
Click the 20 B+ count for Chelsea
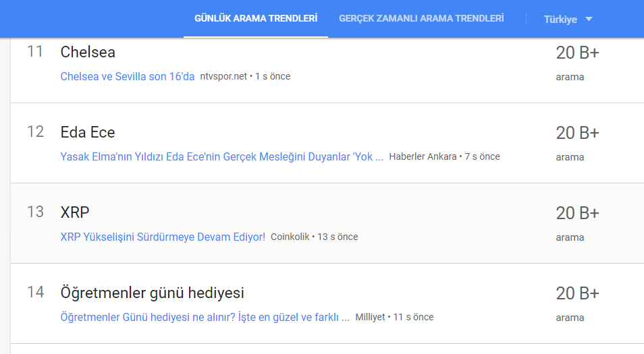pos(577,53)
